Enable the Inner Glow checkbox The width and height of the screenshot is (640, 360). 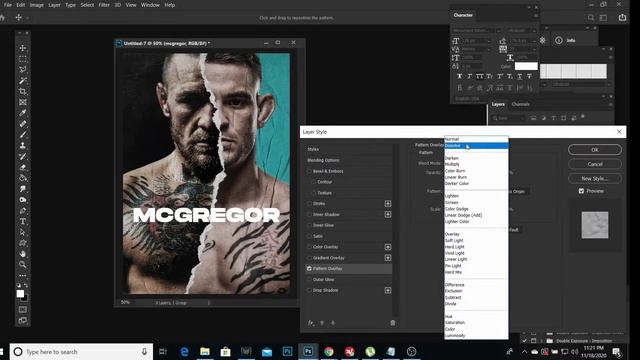click(309, 225)
